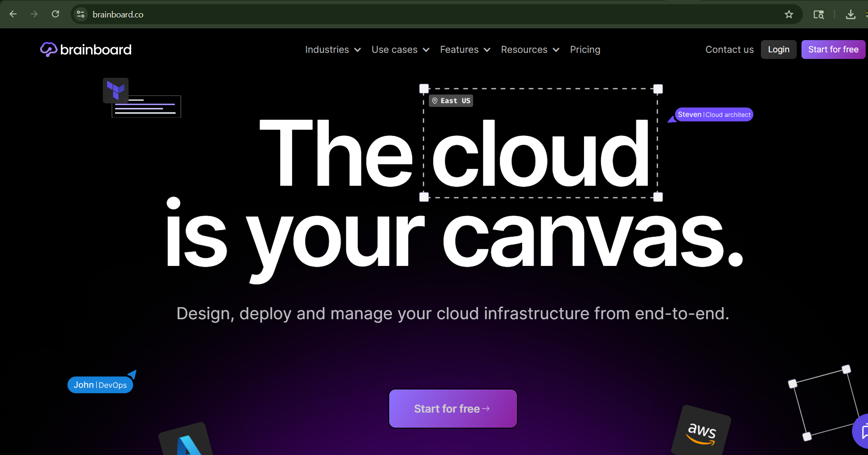868x455 pixels.
Task: Click the Steven Cloud architect cursor label
Action: point(713,114)
